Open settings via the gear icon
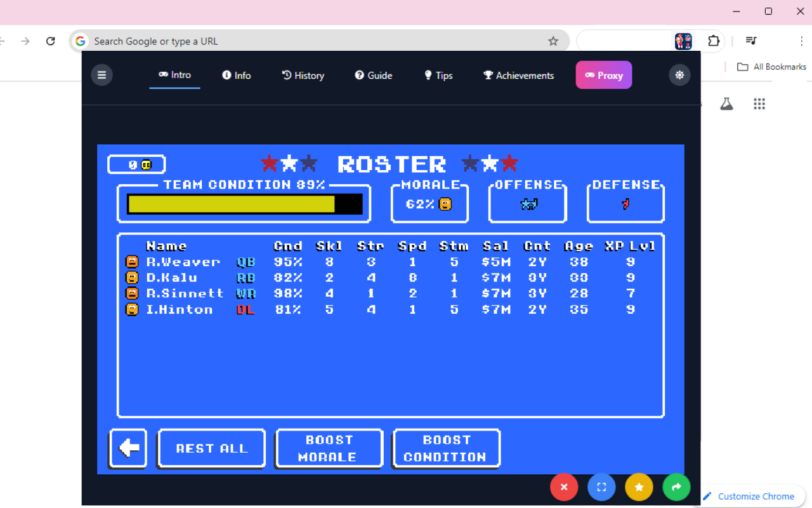Image resolution: width=812 pixels, height=508 pixels. point(679,75)
